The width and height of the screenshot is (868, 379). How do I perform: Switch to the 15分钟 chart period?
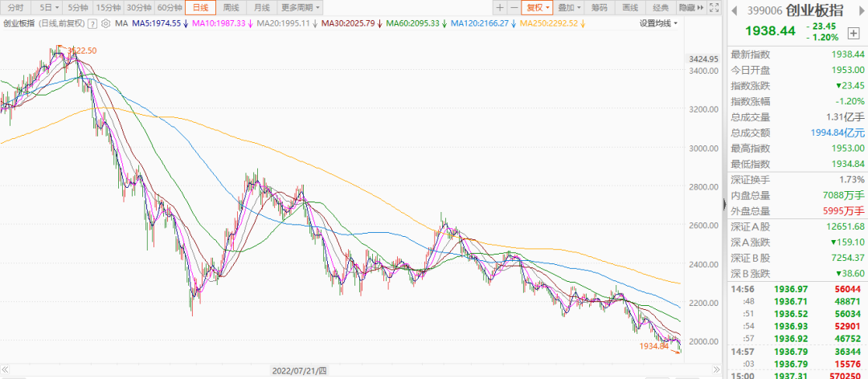point(108,8)
